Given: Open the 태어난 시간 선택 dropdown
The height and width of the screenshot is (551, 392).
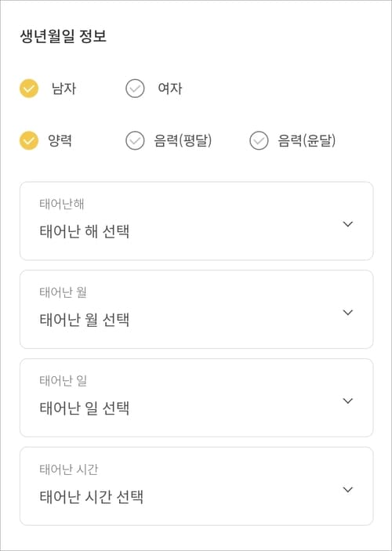Looking at the screenshot, I should coord(197,487).
